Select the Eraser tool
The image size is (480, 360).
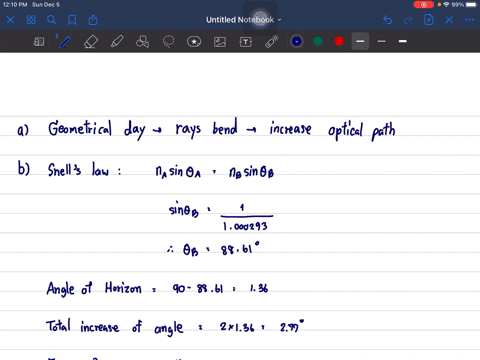pyautogui.click(x=91, y=42)
